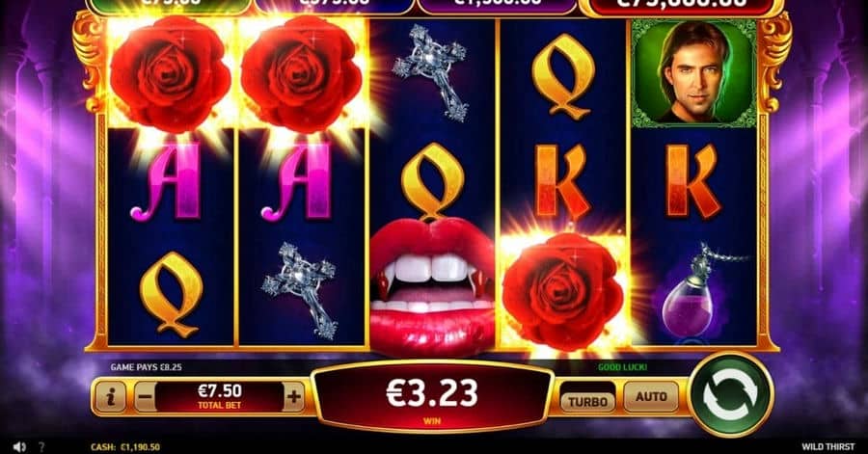Screen dimensions: 868x454
Task: Select the rose on fourth reel
Action: 562,291
